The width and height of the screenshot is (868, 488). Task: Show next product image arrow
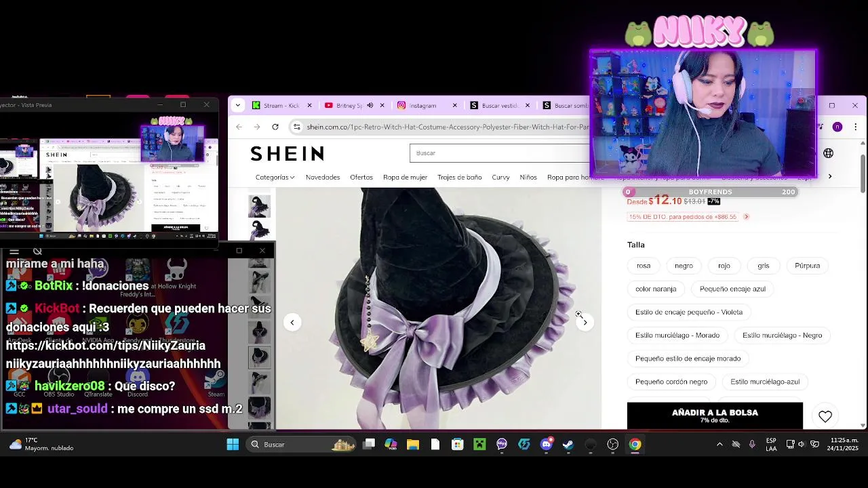585,322
